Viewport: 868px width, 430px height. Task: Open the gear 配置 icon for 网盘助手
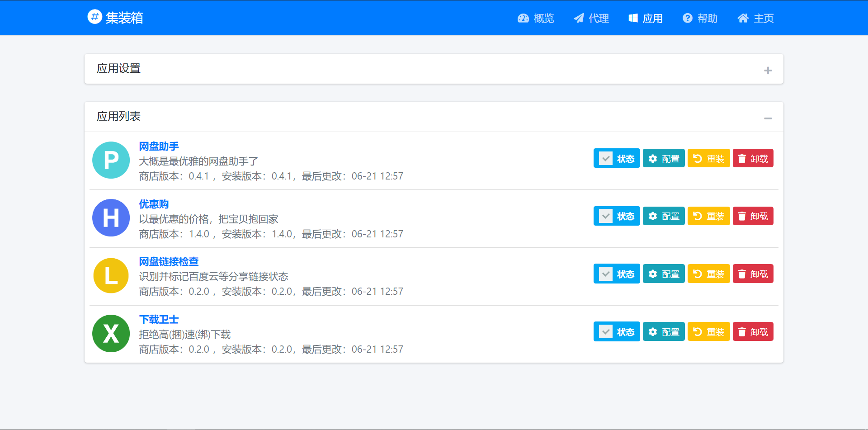[x=652, y=158]
